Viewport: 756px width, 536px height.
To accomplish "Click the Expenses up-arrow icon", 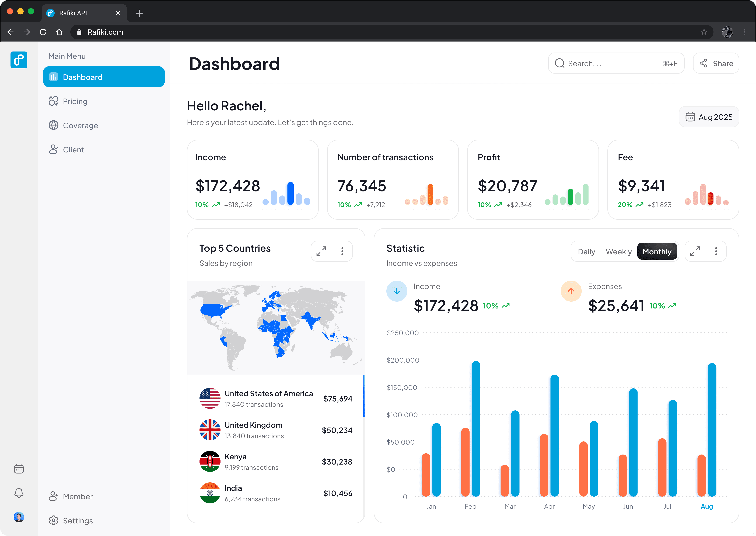I will (x=571, y=291).
